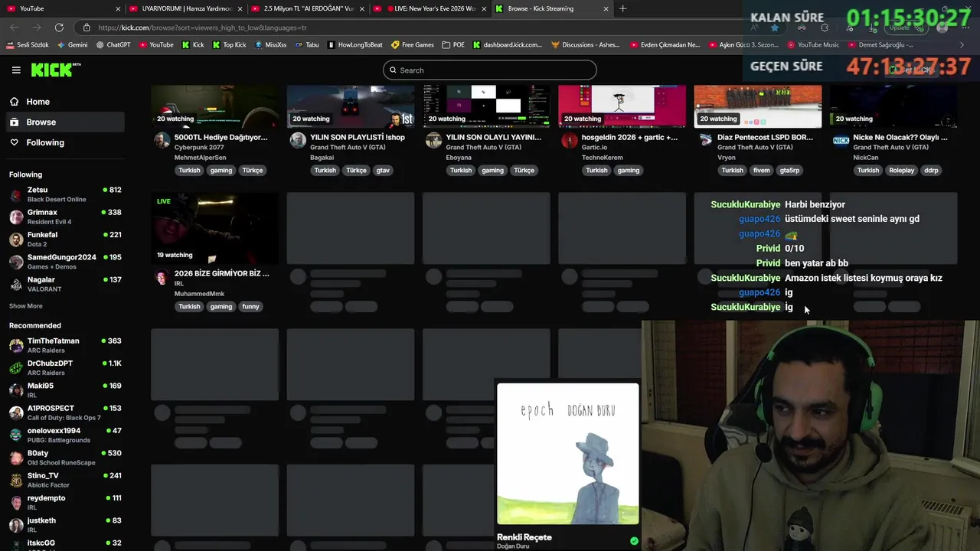The image size is (980, 551).
Task: Open Grimnax channel avatar
Action: tap(16, 217)
